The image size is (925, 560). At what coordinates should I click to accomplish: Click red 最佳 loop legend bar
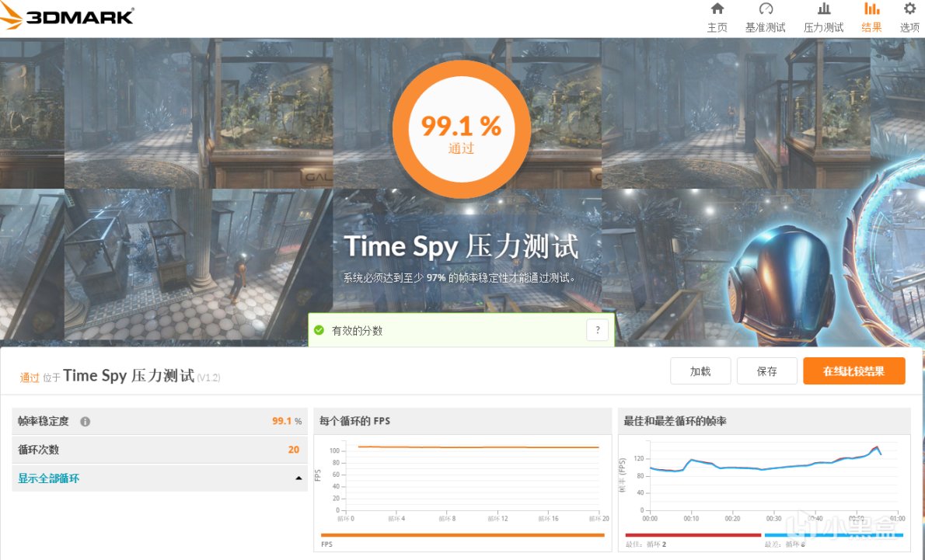click(693, 535)
